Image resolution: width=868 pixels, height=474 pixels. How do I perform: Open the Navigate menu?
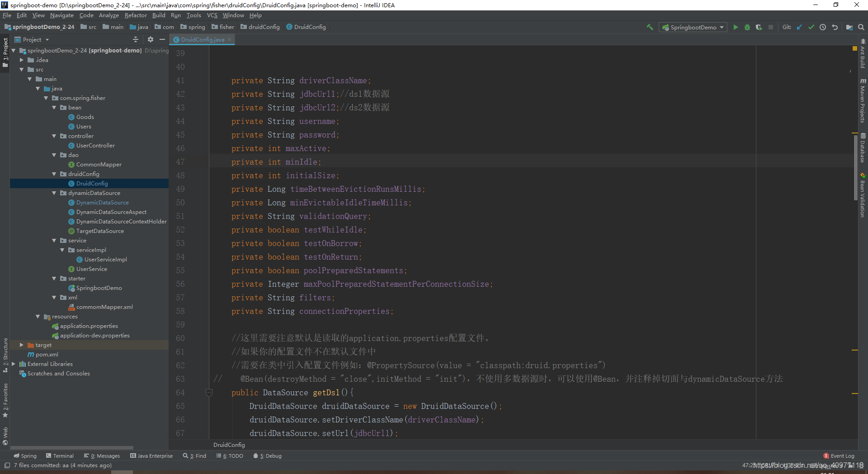coord(62,15)
